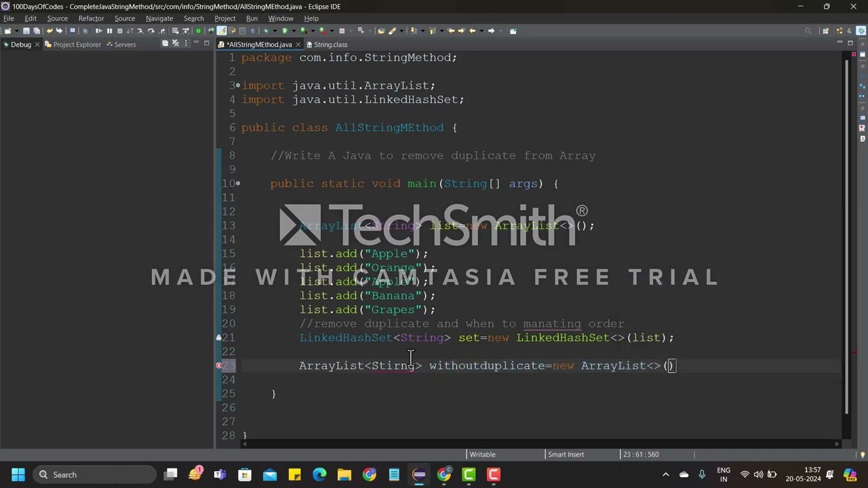Click the class name 'AllStringMEthod' on line 6
This screenshot has height=488, width=868.
tap(389, 127)
